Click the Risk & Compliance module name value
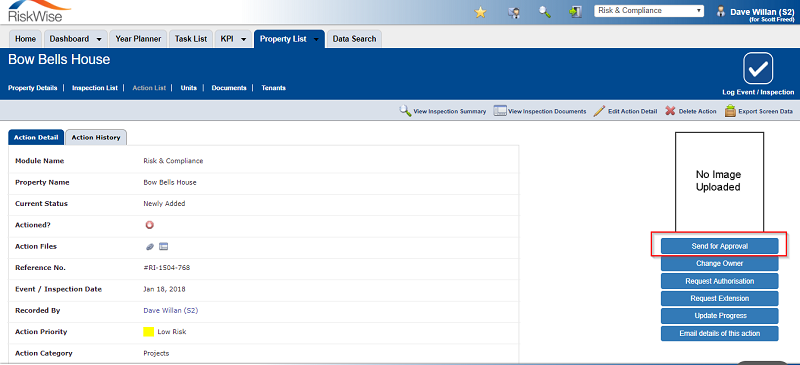800x365 pixels. pos(173,161)
